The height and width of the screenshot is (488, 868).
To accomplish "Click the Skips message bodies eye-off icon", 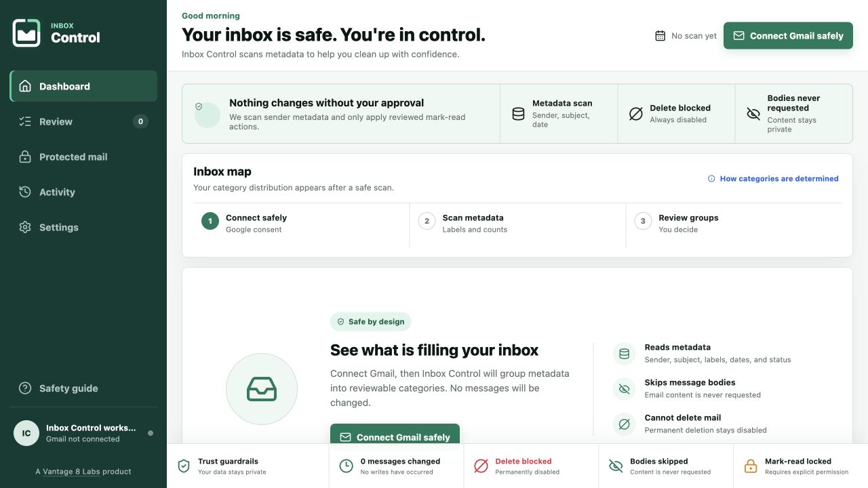I will click(x=625, y=389).
